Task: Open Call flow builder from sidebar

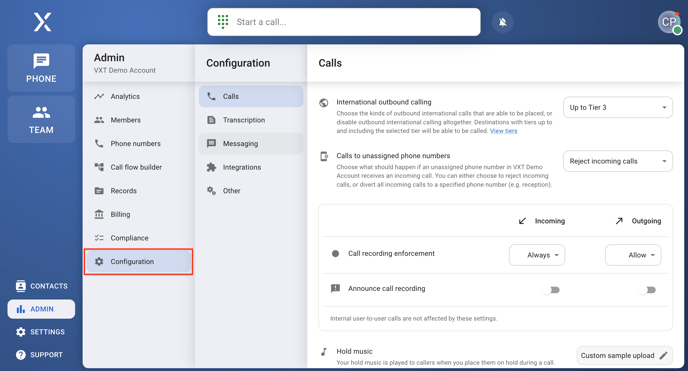Action: coord(138,167)
